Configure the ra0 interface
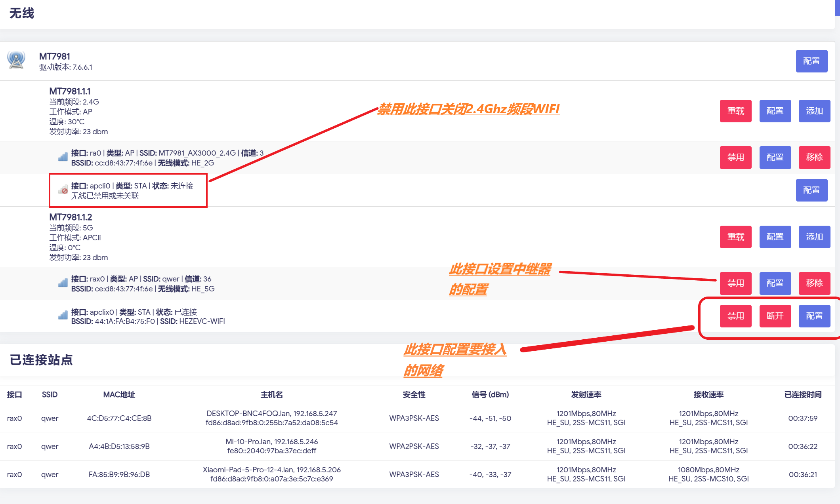 click(x=775, y=157)
